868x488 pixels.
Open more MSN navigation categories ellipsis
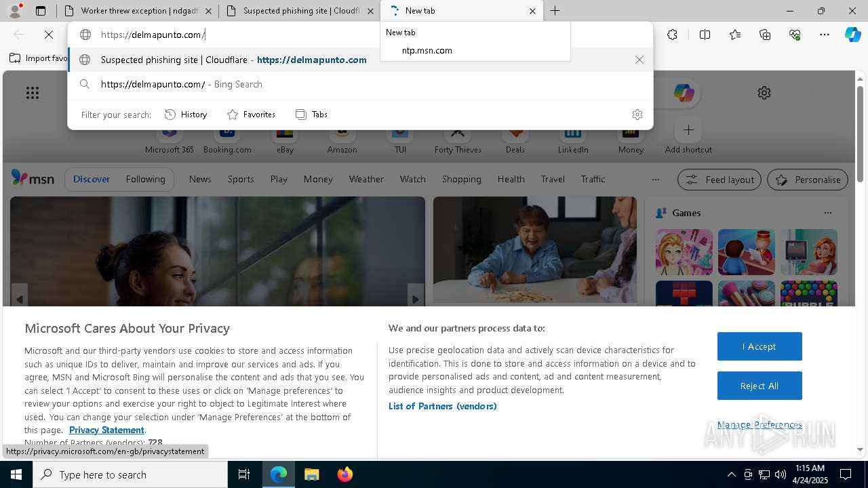pos(655,180)
